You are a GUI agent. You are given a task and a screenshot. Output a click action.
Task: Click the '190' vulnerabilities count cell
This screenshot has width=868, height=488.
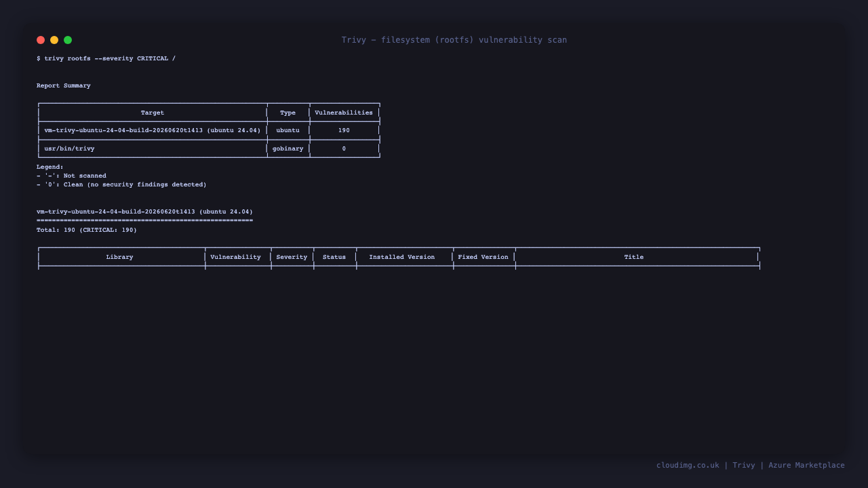coord(344,130)
